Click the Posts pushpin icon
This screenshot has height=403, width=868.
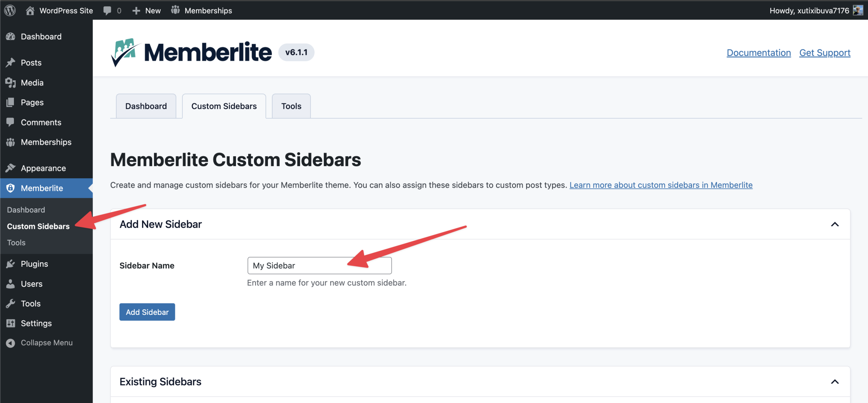[11, 63]
